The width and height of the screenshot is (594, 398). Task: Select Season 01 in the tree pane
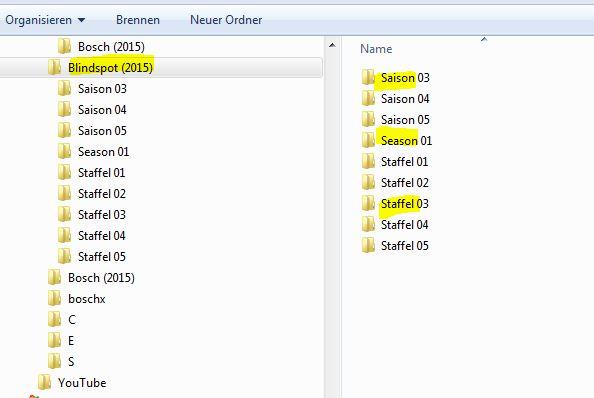pos(103,152)
